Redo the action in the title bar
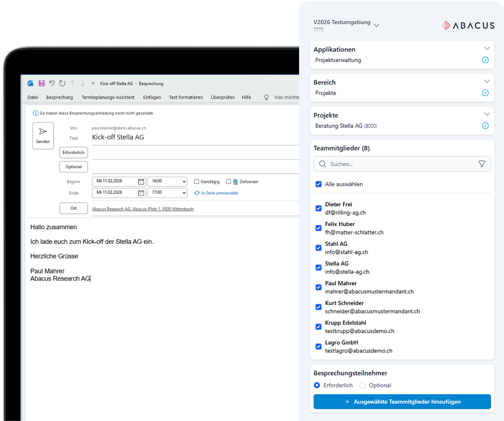Image resolution: width=504 pixels, height=421 pixels. [x=62, y=83]
